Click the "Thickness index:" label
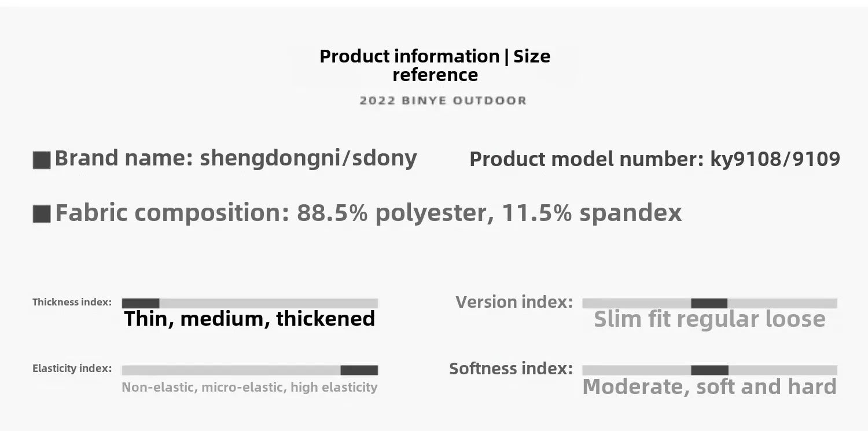This screenshot has height=431, width=868. click(x=72, y=302)
